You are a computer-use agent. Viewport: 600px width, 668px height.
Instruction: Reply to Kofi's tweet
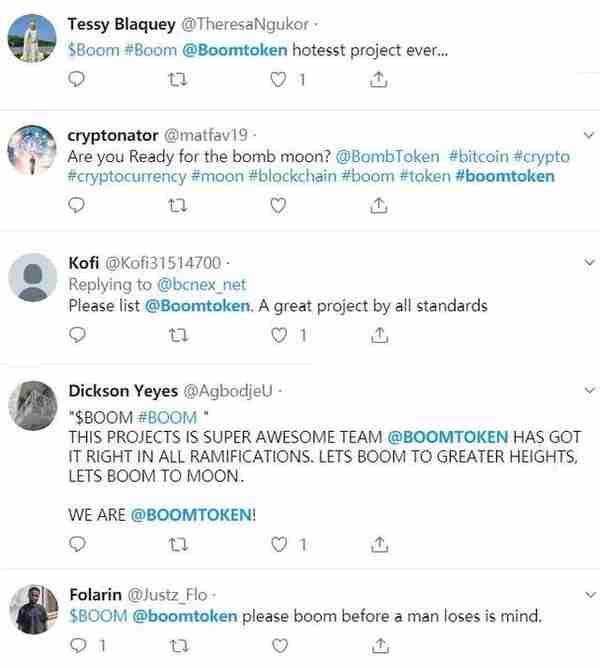[77, 335]
